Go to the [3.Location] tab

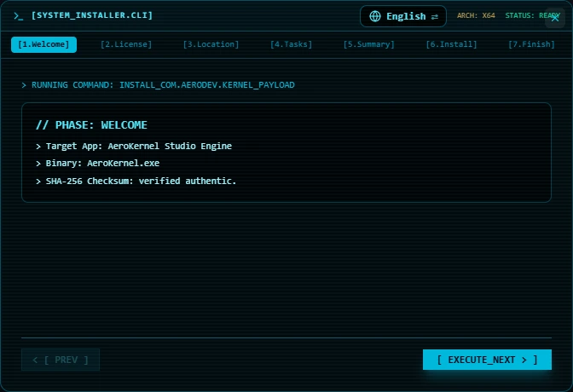pos(211,44)
